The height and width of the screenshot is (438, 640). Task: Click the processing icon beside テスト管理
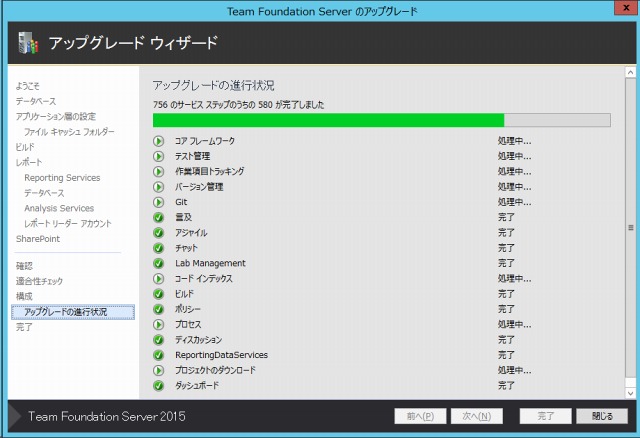158,156
